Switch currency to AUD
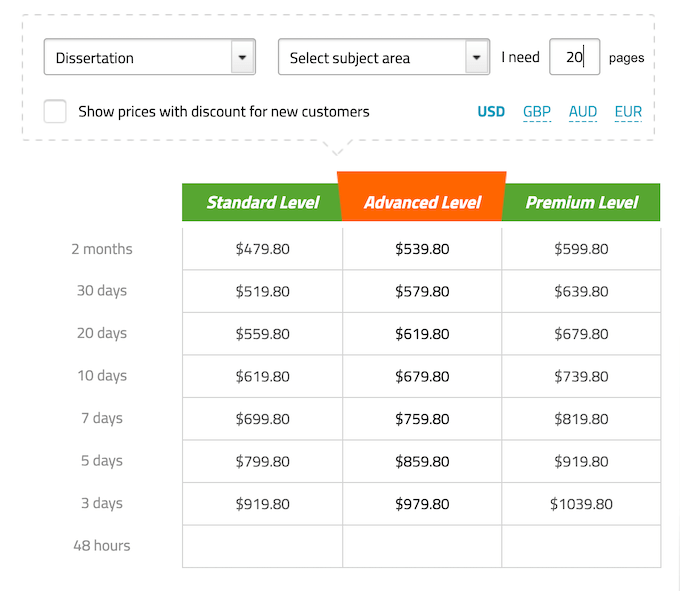Image resolution: width=680 pixels, height=591 pixels. point(583,112)
